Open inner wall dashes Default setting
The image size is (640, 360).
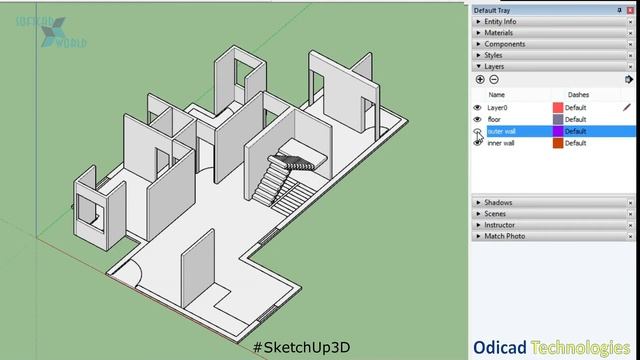pos(576,143)
